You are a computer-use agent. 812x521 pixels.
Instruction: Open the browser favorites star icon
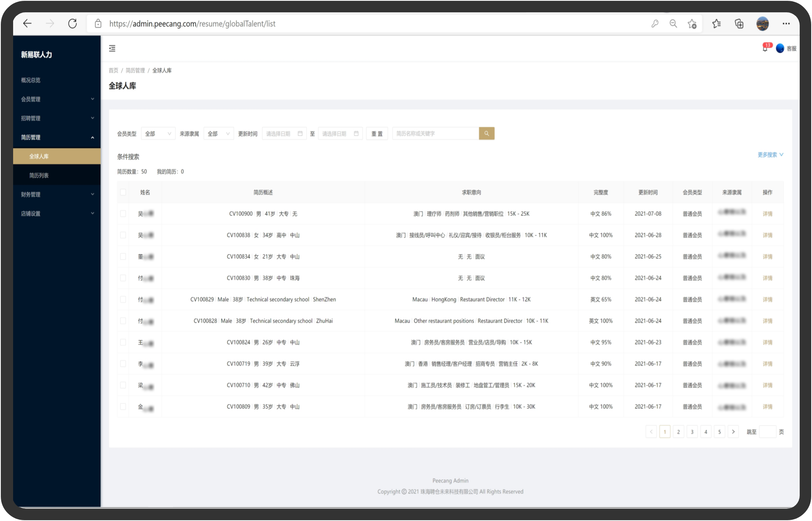pos(716,24)
